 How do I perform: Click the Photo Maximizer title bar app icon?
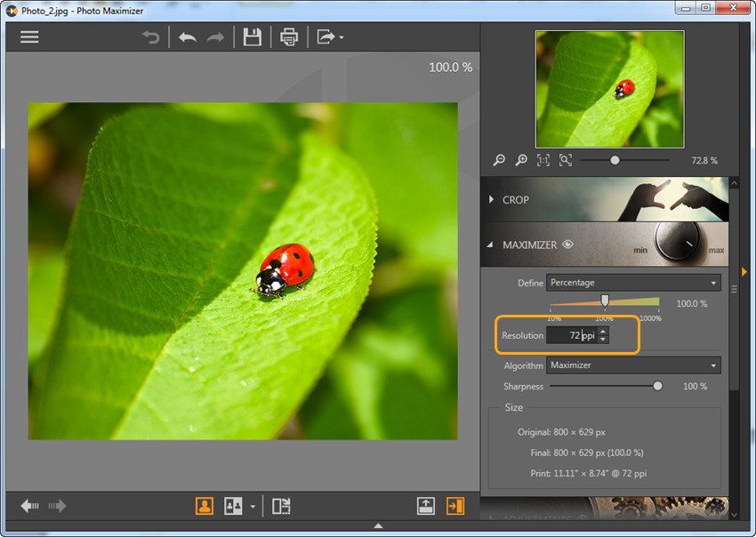[12, 11]
